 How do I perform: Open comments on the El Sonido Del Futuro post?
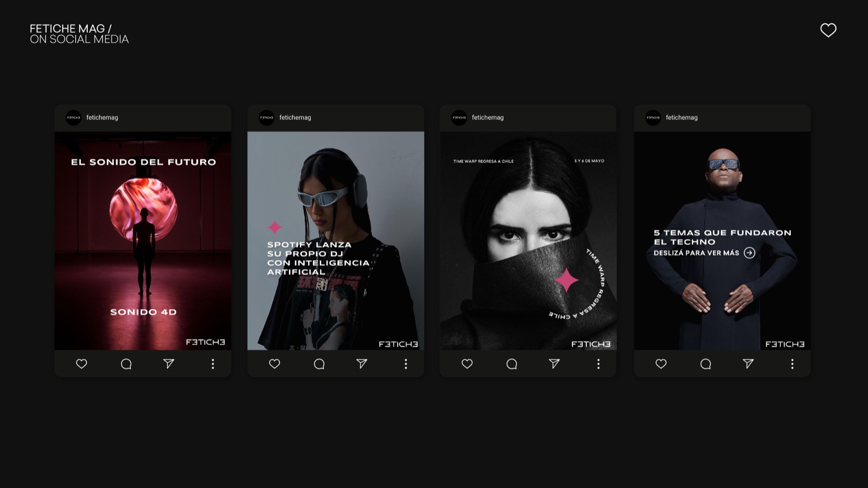pos(126,364)
